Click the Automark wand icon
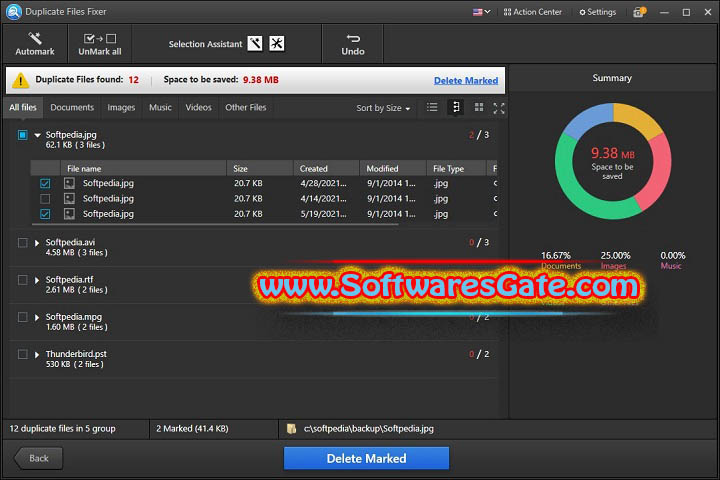The image size is (720, 480). 35,38
